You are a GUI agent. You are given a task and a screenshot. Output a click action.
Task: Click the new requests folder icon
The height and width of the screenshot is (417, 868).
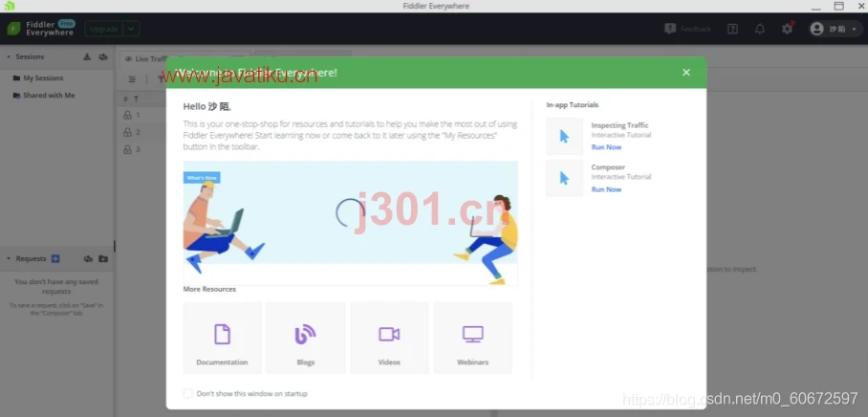(x=103, y=258)
